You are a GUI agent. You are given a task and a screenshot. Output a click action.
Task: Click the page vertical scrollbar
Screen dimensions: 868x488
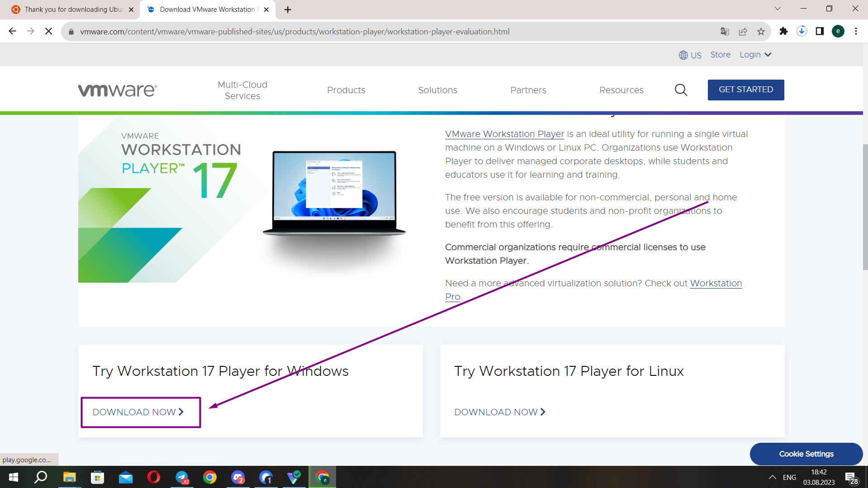point(865,208)
